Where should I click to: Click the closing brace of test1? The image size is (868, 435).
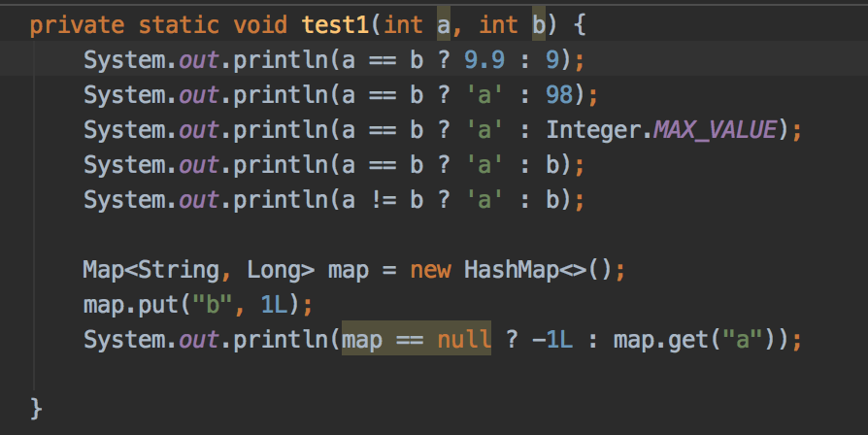tap(36, 410)
